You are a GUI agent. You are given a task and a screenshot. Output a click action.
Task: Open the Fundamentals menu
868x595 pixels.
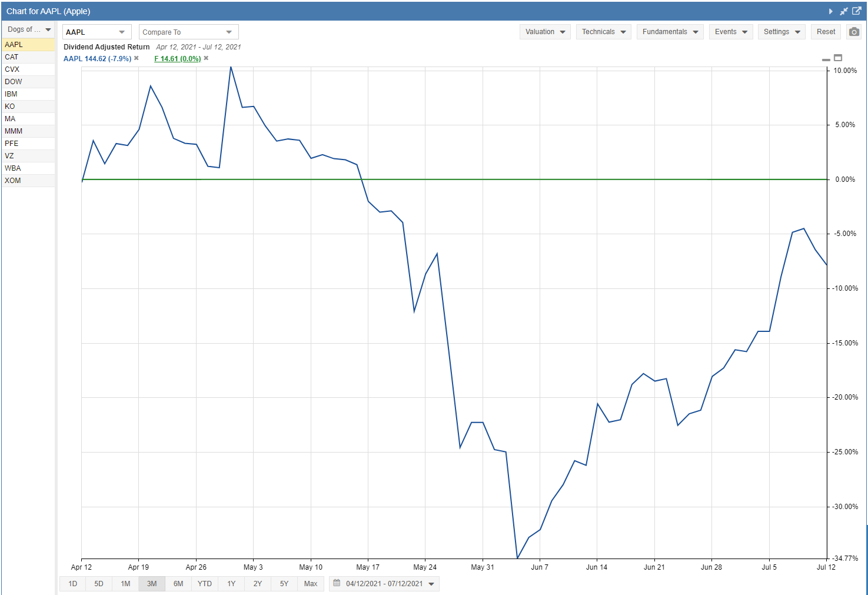[x=670, y=32]
